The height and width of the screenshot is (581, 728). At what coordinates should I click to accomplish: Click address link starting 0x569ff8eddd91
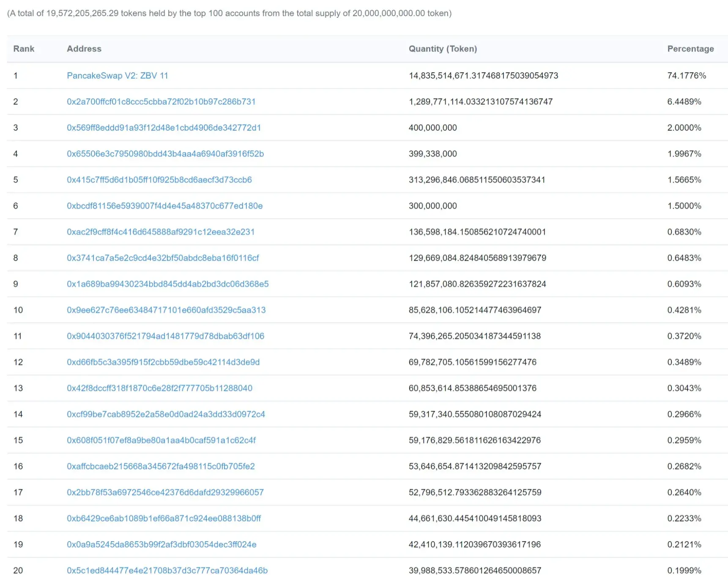pos(164,128)
